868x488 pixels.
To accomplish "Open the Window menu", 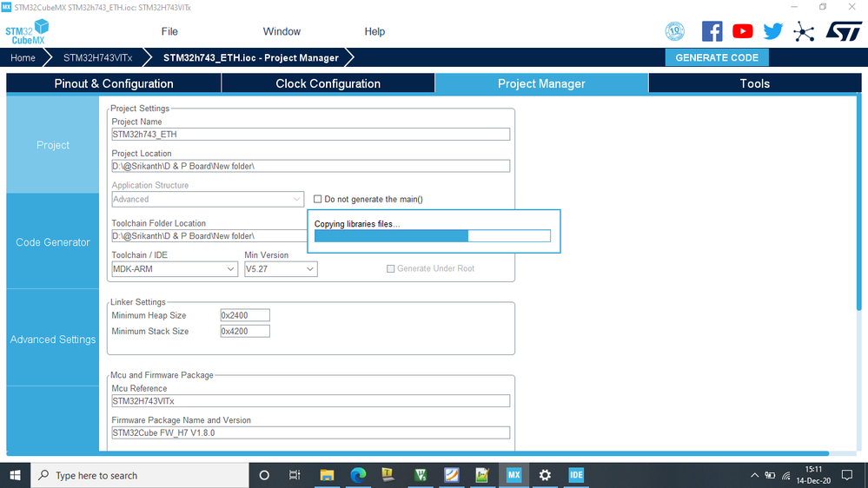I will [282, 31].
